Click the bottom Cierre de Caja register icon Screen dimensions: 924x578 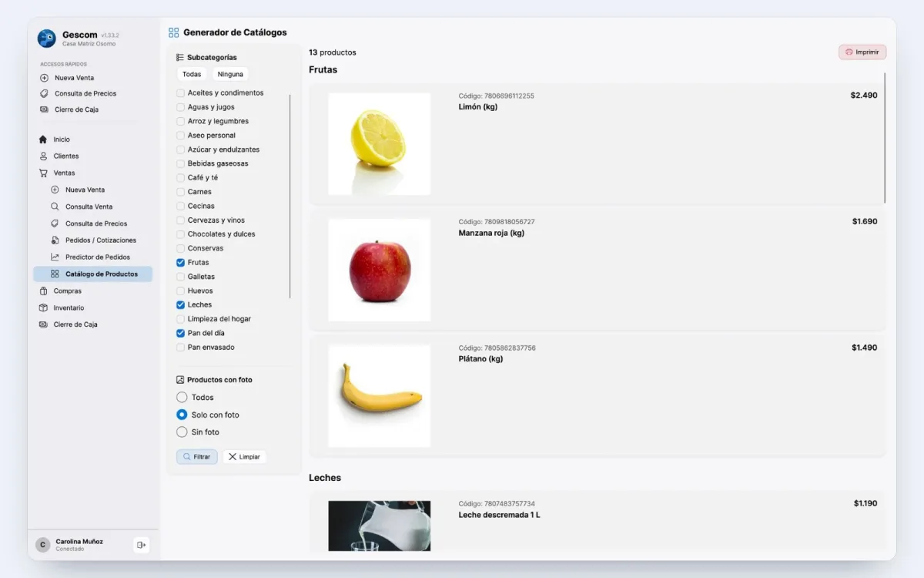coord(43,324)
